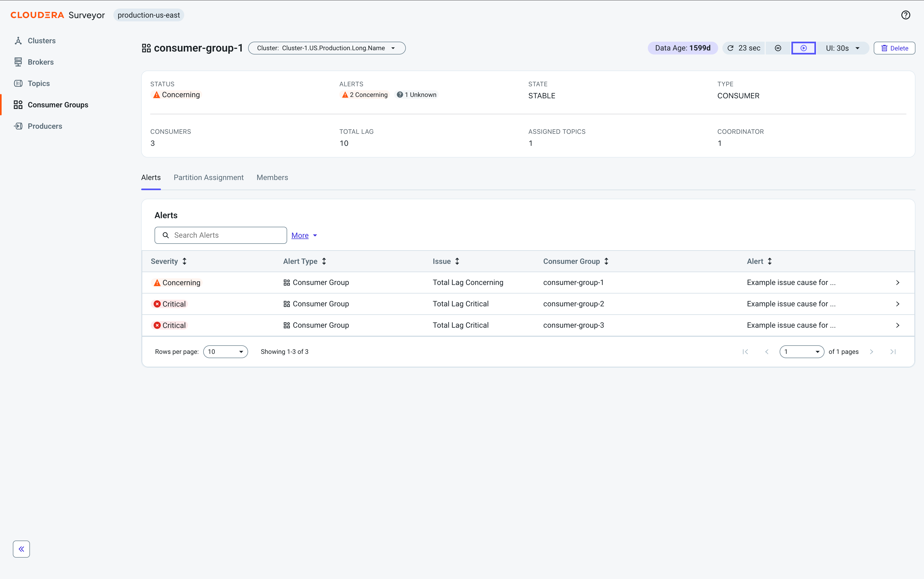This screenshot has width=924, height=579.
Task: Open the Cluster selector dropdown
Action: [326, 48]
